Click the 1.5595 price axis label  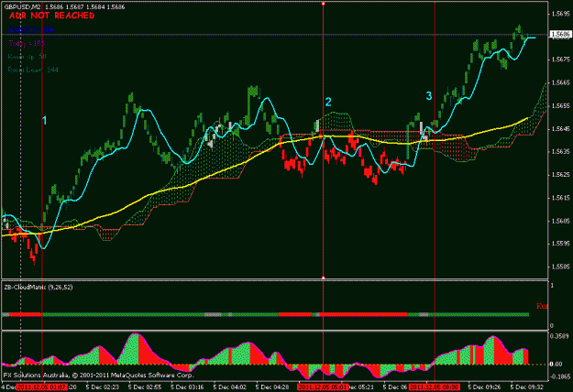click(x=560, y=244)
